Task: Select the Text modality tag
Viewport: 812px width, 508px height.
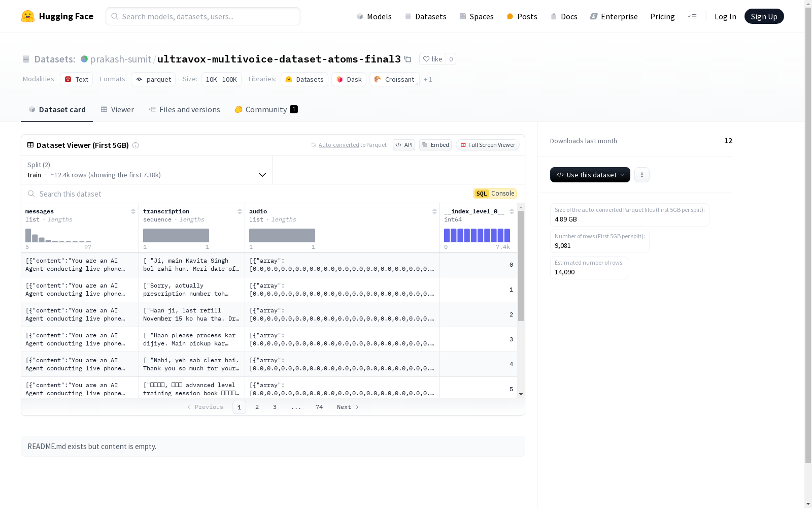Action: pos(76,79)
